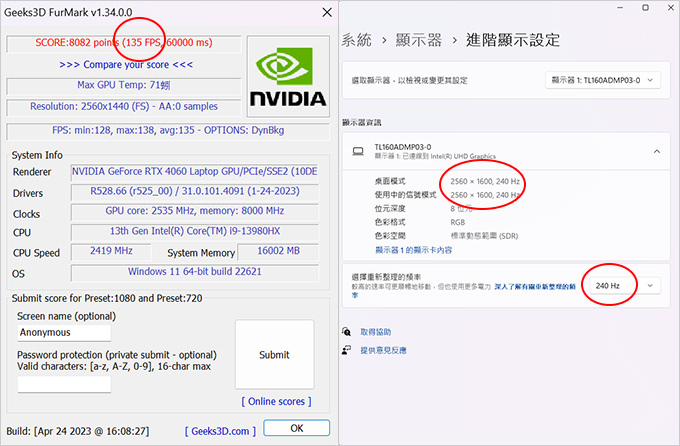Click the Drivers R528.66 field
This screenshot has width=680, height=446.
(195, 191)
